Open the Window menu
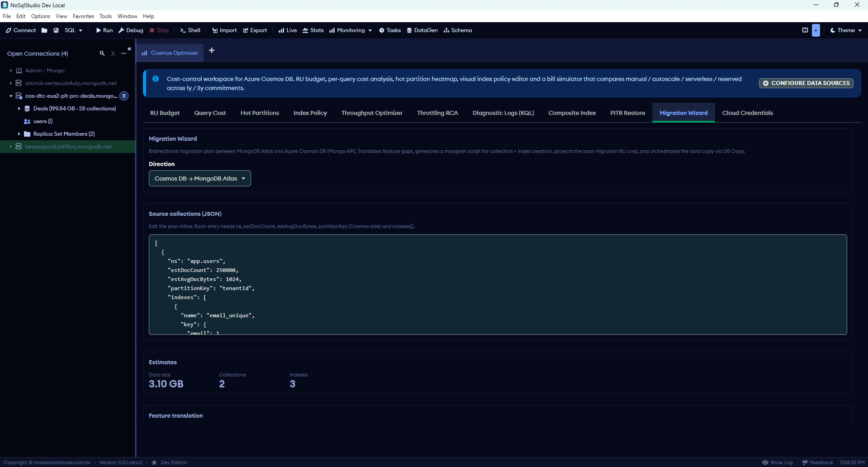The width and height of the screenshot is (868, 467). (x=127, y=16)
